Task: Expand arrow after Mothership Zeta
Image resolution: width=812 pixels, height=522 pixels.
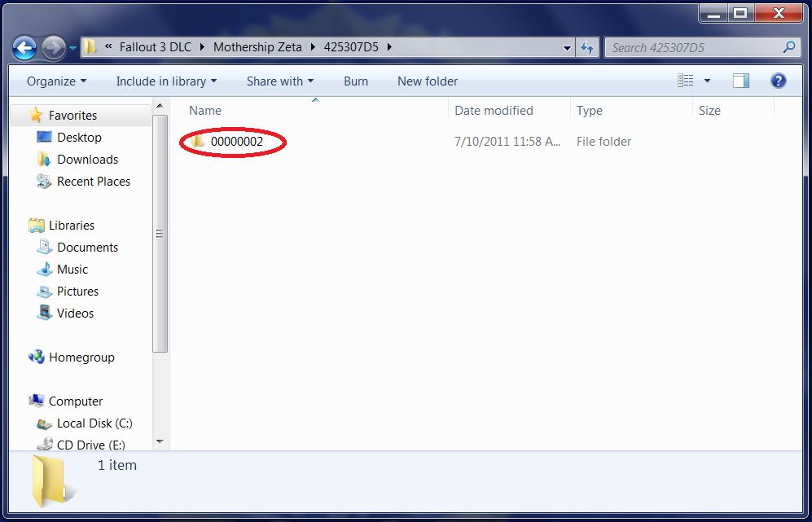Action: click(x=314, y=47)
